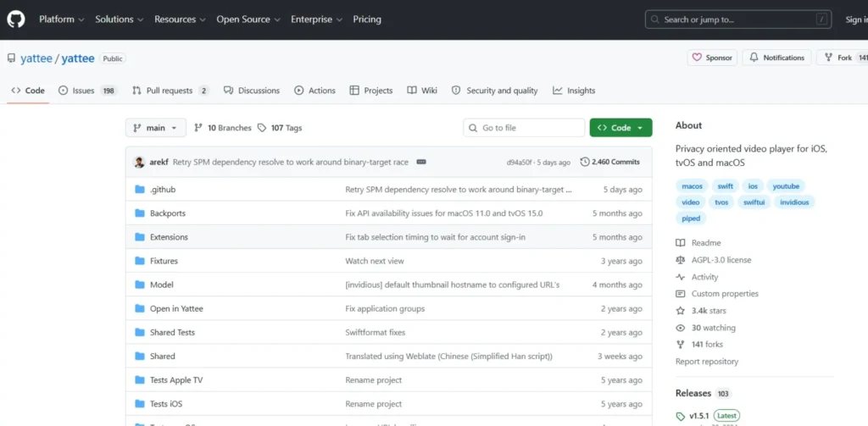Open the 107 Tags link

coord(280,128)
